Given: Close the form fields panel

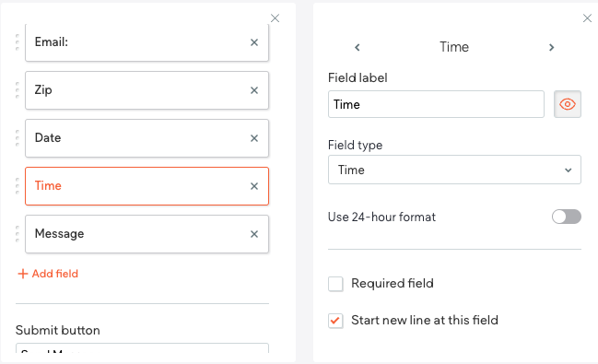Looking at the screenshot, I should point(275,18).
